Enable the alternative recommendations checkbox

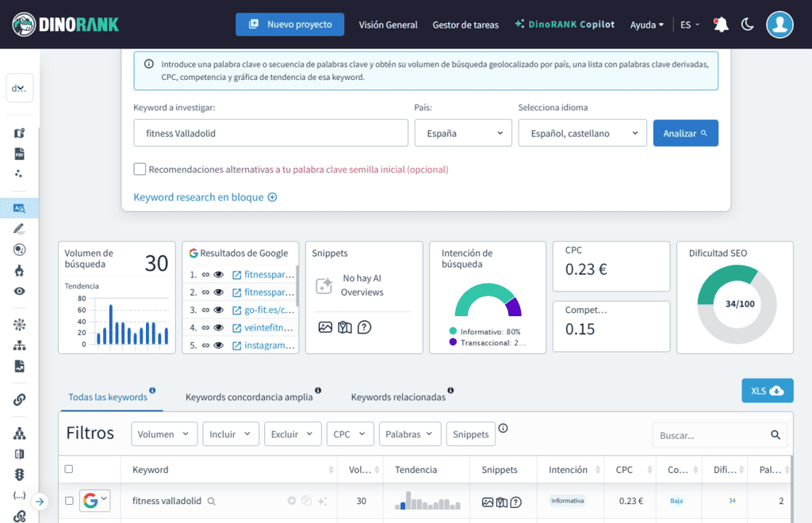(x=140, y=169)
